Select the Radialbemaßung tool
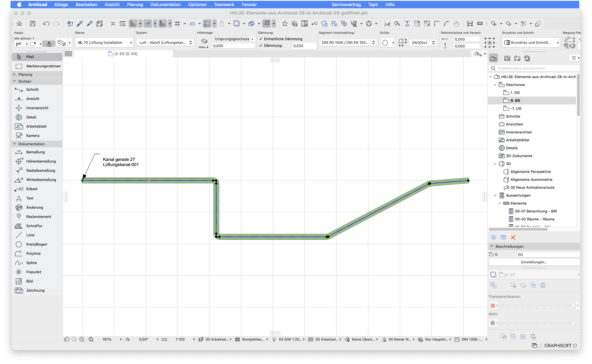Viewport: 592px width, 364px height. pyautogui.click(x=37, y=170)
